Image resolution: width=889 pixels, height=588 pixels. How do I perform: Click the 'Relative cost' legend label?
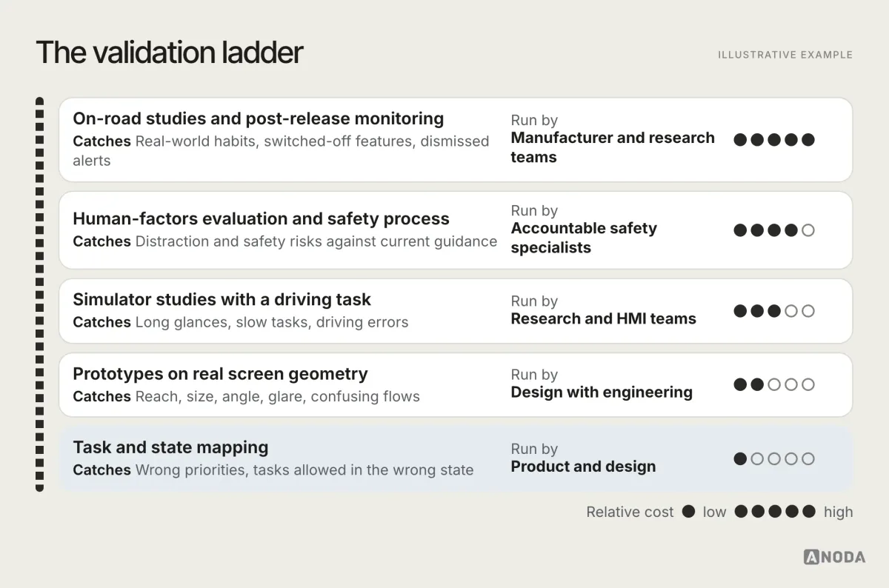tap(630, 512)
